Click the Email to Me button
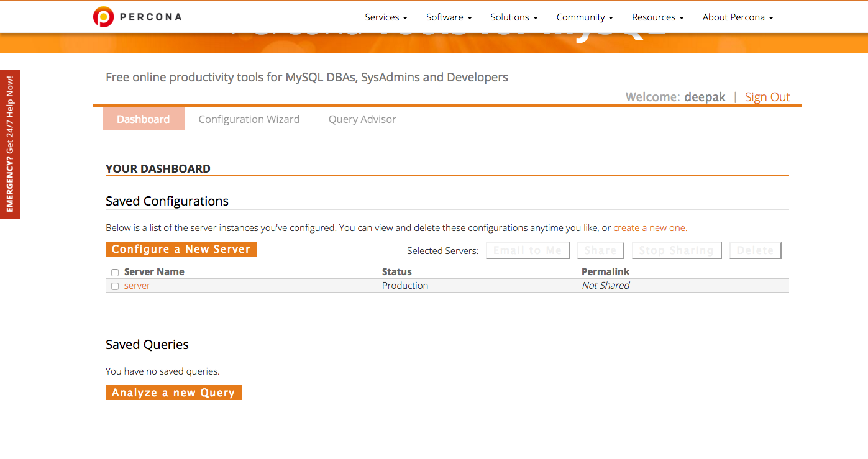 point(528,250)
